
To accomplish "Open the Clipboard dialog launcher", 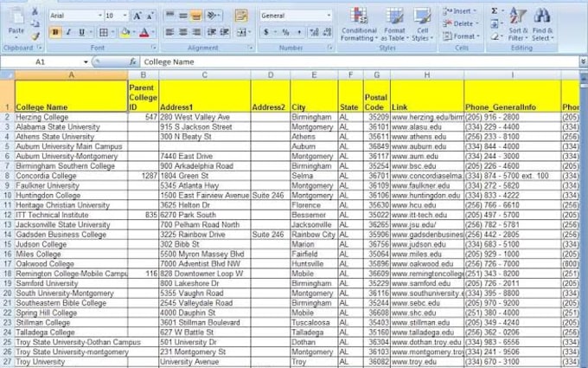I will (x=39, y=48).
